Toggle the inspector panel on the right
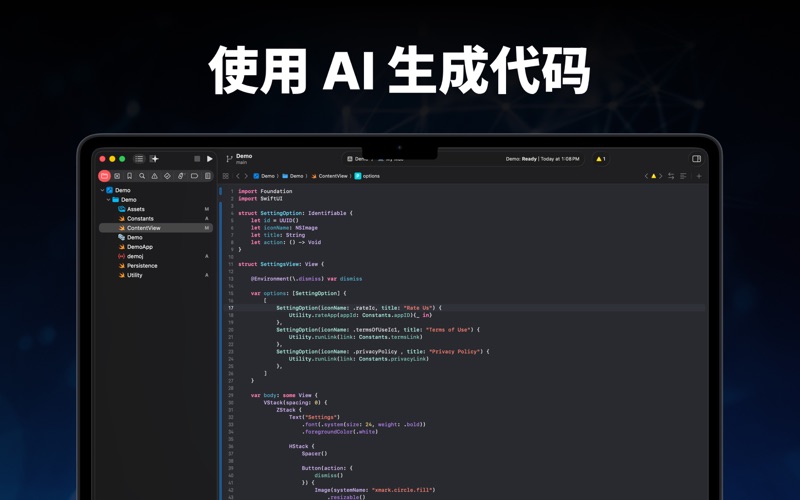The height and width of the screenshot is (500, 800). (696, 159)
